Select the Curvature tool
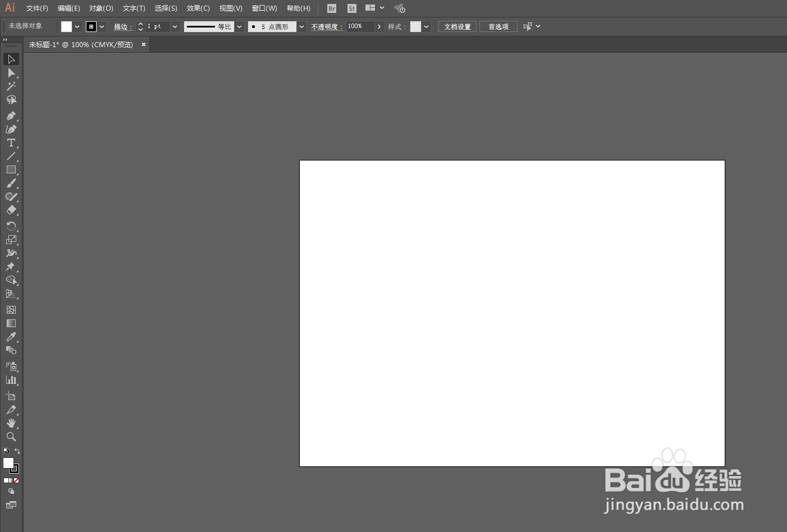787x532 pixels. point(11,129)
